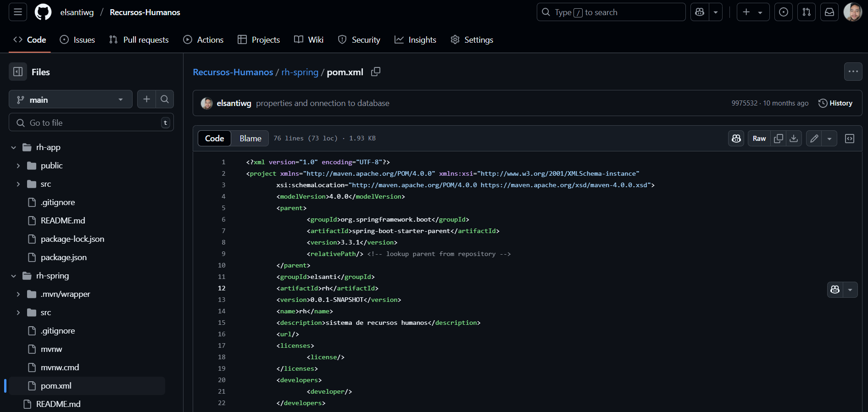Collapse the rh-app folder
Viewport: 868px width, 412px height.
pos(13,147)
